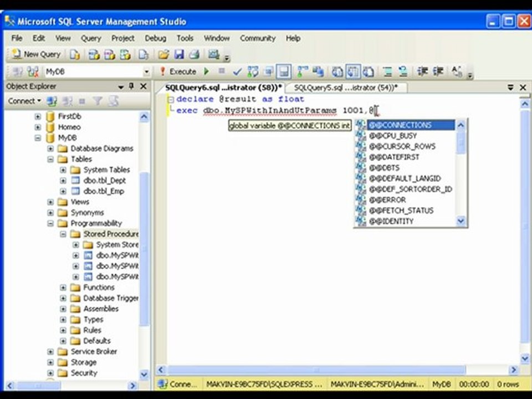Click the Activity Monitor toolbar icon
532x399 pixels.
coord(213,54)
